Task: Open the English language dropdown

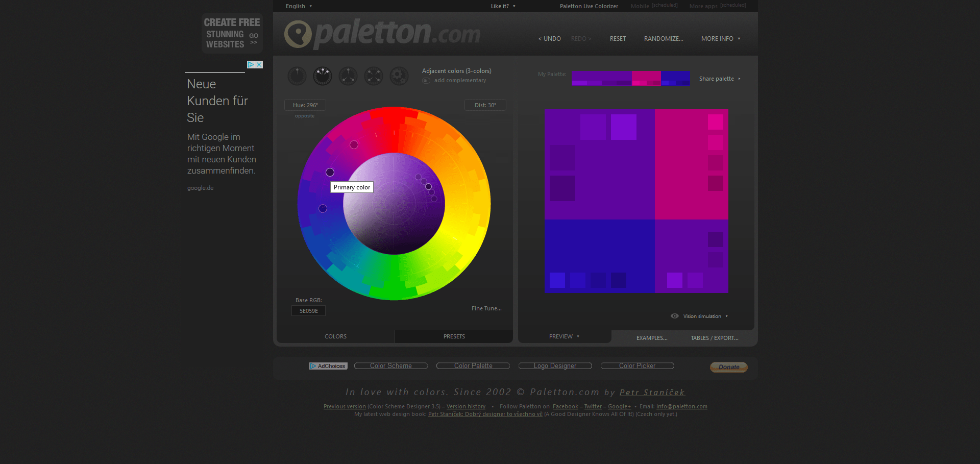Action: click(x=299, y=6)
